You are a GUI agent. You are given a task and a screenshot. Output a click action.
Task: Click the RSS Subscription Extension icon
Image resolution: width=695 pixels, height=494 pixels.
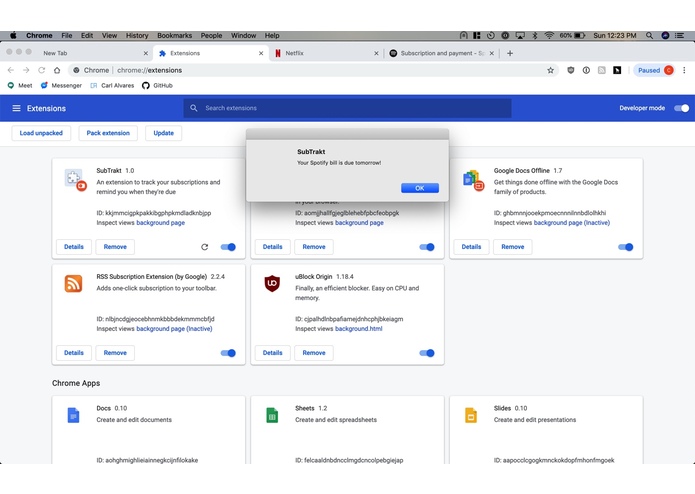[74, 284]
